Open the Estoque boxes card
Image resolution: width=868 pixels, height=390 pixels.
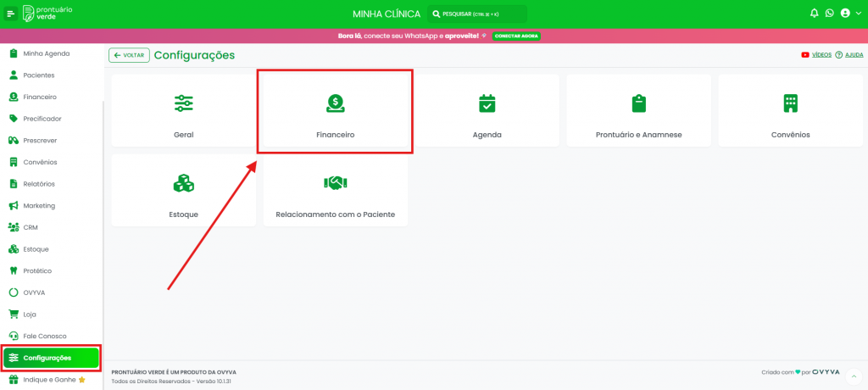coord(183,191)
